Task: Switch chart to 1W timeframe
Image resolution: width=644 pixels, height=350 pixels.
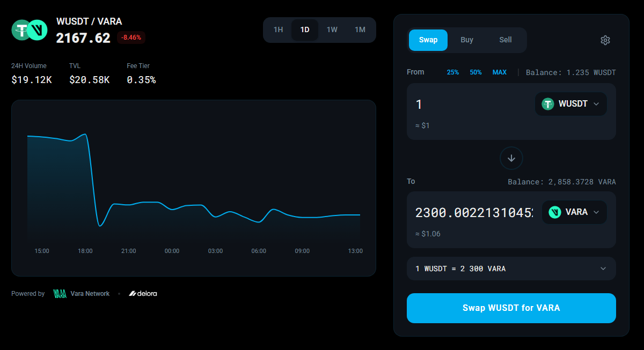Action: point(332,30)
